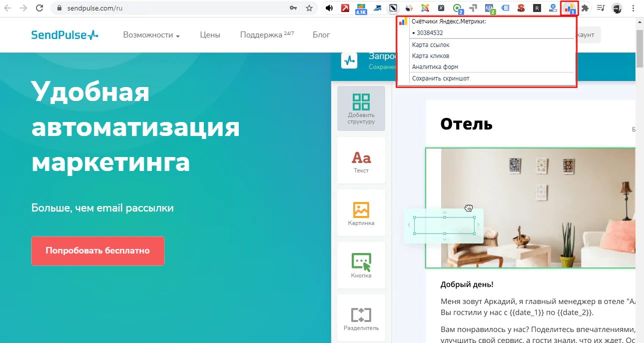The image size is (644, 343).
Task: Click the tab audio speaker icon
Action: pos(329,8)
